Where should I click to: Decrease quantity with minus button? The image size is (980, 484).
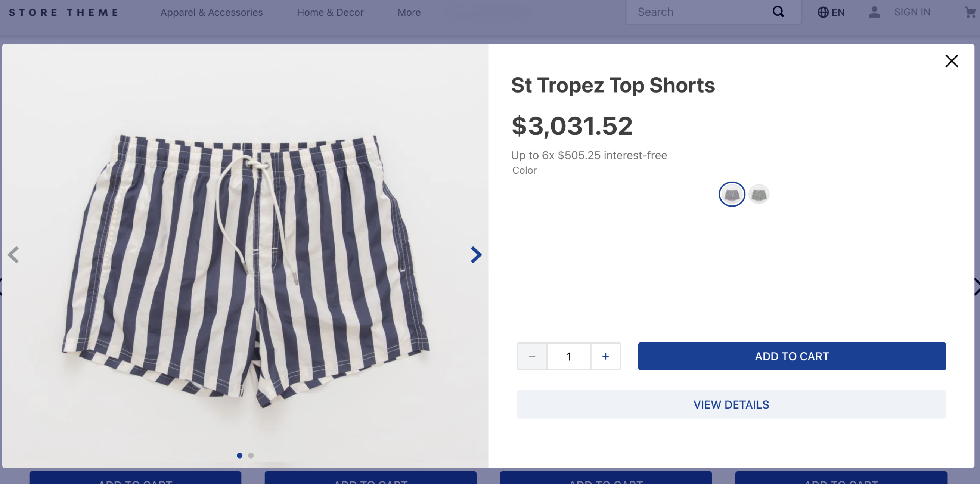[532, 356]
